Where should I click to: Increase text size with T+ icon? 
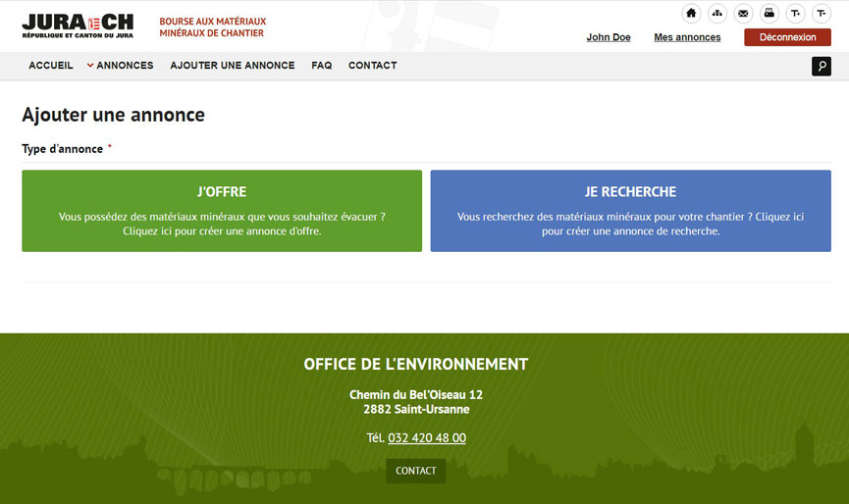795,14
